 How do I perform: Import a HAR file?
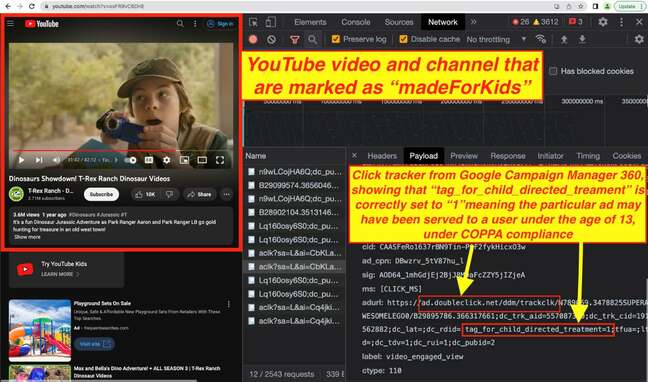pos(564,39)
